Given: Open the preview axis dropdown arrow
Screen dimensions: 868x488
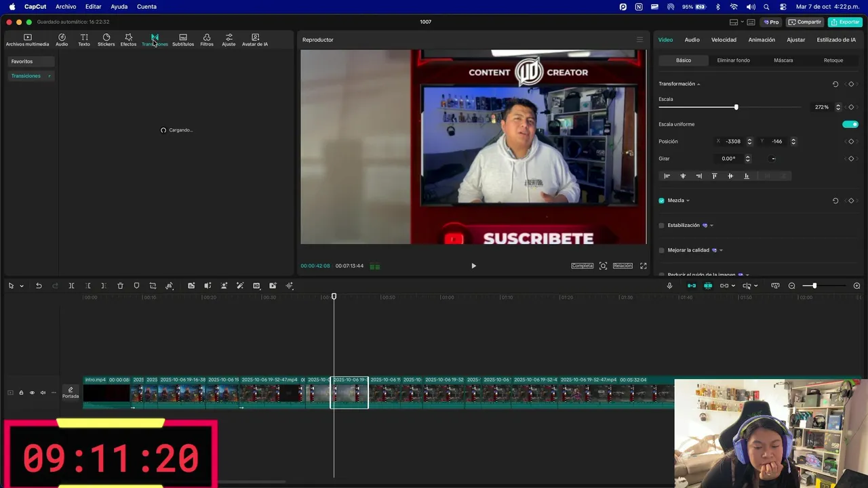Looking at the screenshot, I should 756,286.
